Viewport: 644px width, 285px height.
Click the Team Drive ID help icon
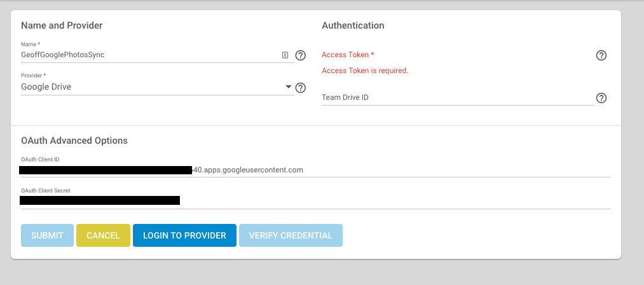601,98
